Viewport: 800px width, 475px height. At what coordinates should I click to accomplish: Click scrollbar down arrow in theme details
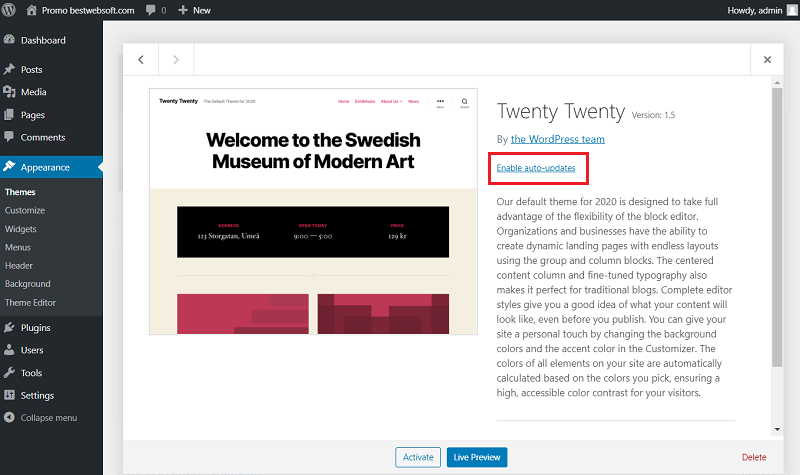point(777,430)
